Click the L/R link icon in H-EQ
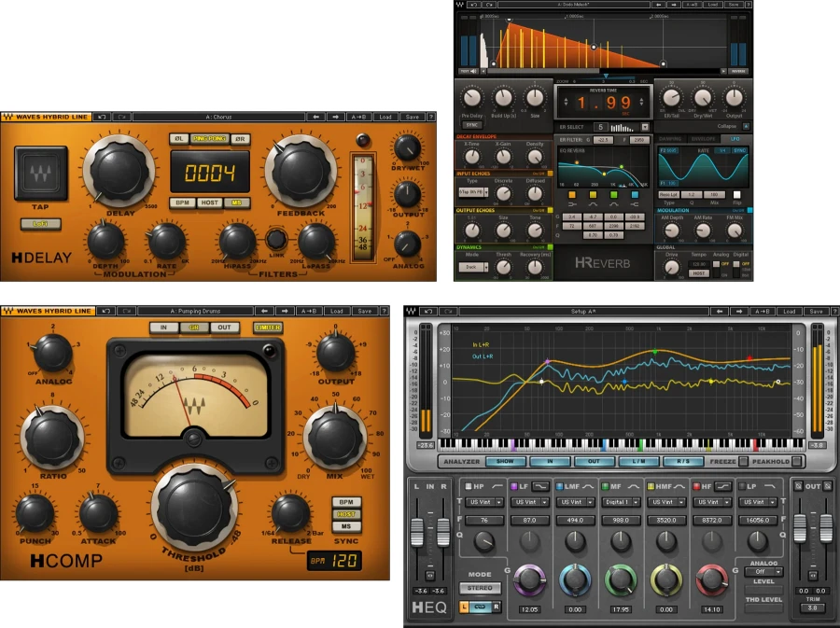 [x=480, y=607]
